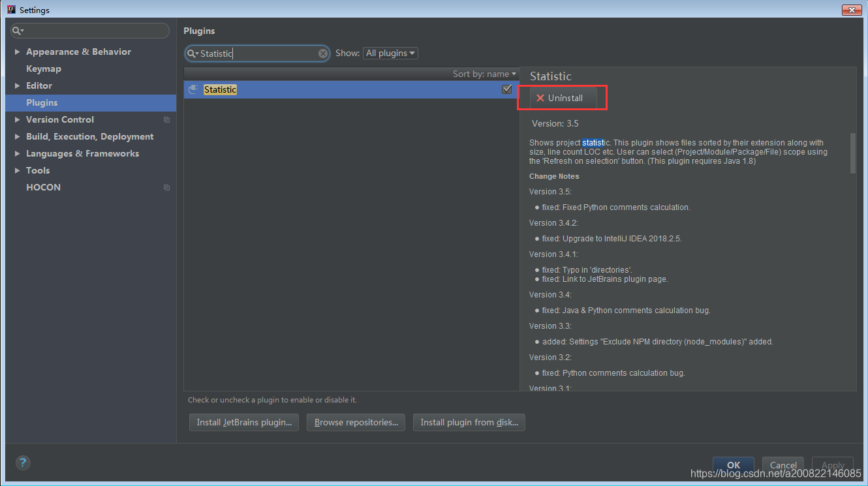Viewport: 868px width, 486px height.
Task: Cancel the Settings dialog
Action: [x=783, y=465]
